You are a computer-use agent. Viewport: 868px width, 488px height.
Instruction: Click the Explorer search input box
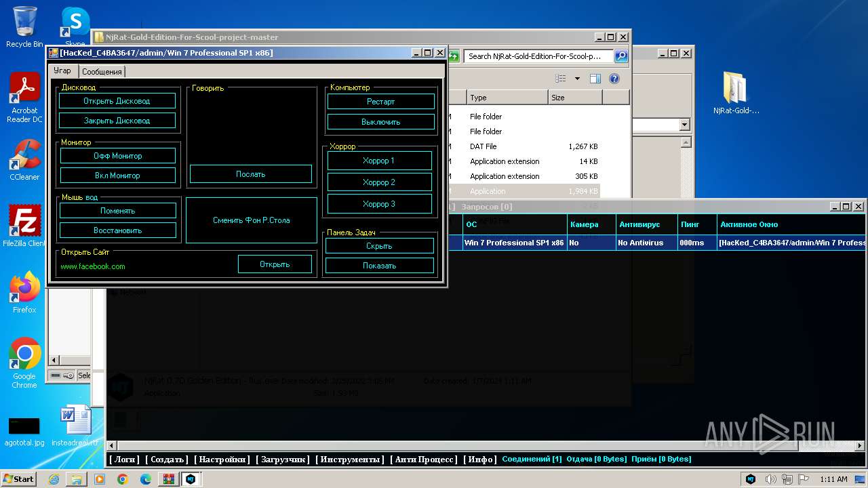click(x=539, y=56)
